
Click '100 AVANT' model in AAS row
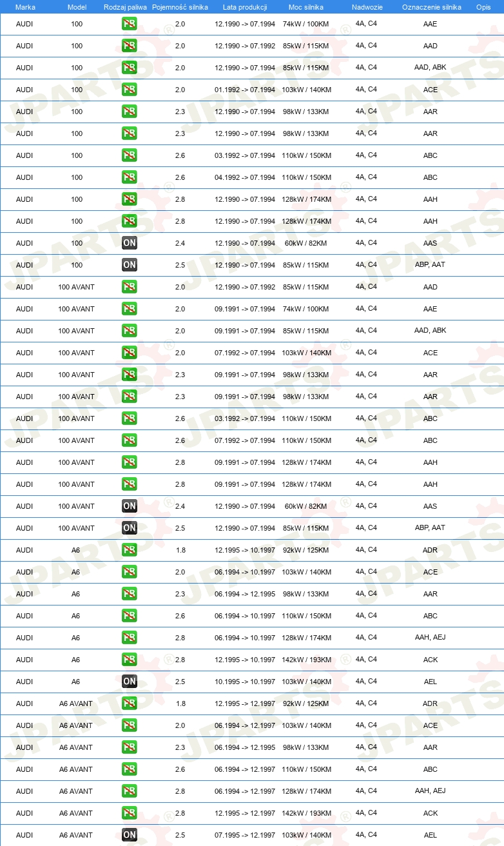[x=76, y=506]
